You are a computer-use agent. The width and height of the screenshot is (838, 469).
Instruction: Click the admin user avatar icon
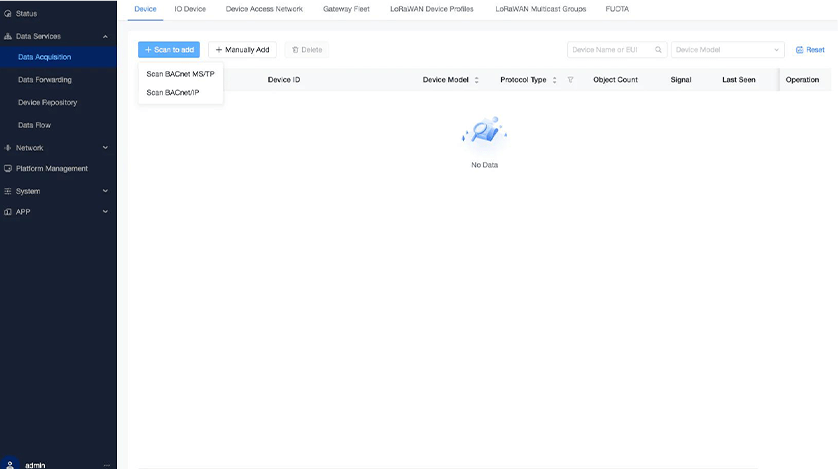pyautogui.click(x=10, y=464)
